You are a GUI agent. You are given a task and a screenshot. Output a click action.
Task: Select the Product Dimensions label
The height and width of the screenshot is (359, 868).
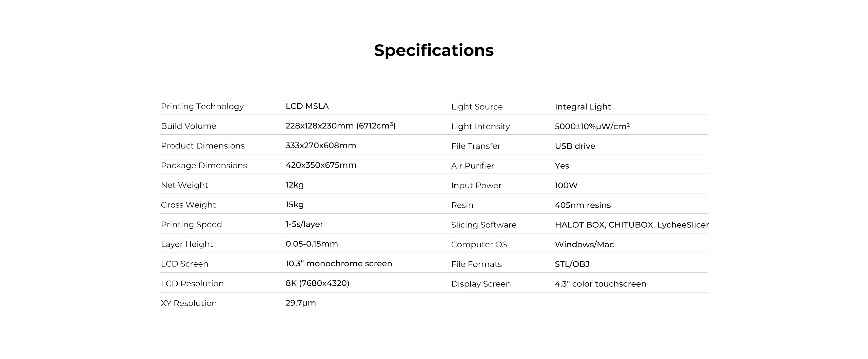tap(202, 146)
